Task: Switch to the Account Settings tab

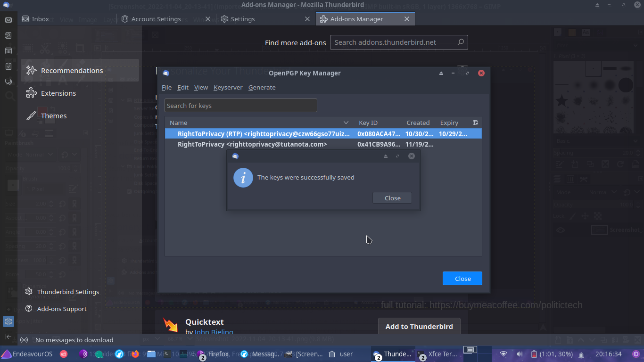Action: point(166,19)
